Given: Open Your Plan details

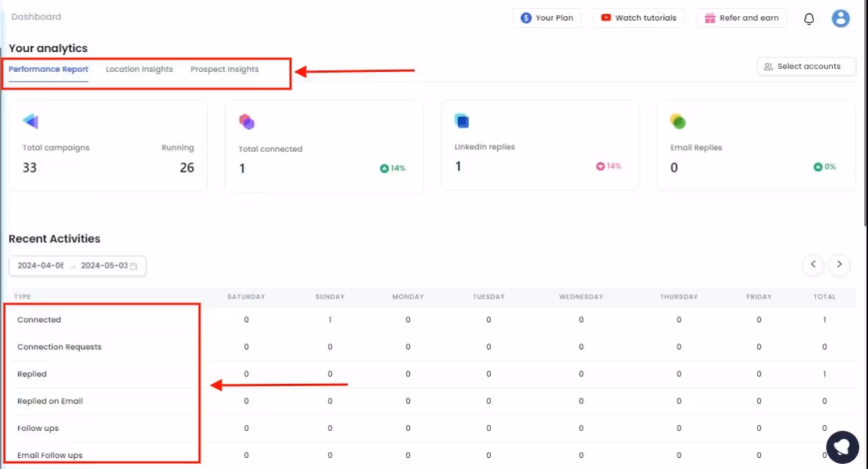Looking at the screenshot, I should pyautogui.click(x=547, y=17).
